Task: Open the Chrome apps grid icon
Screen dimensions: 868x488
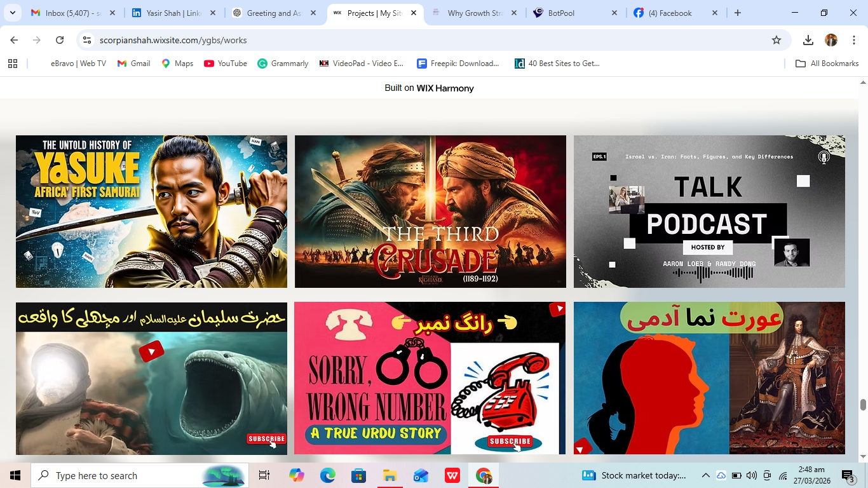Action: [x=13, y=64]
